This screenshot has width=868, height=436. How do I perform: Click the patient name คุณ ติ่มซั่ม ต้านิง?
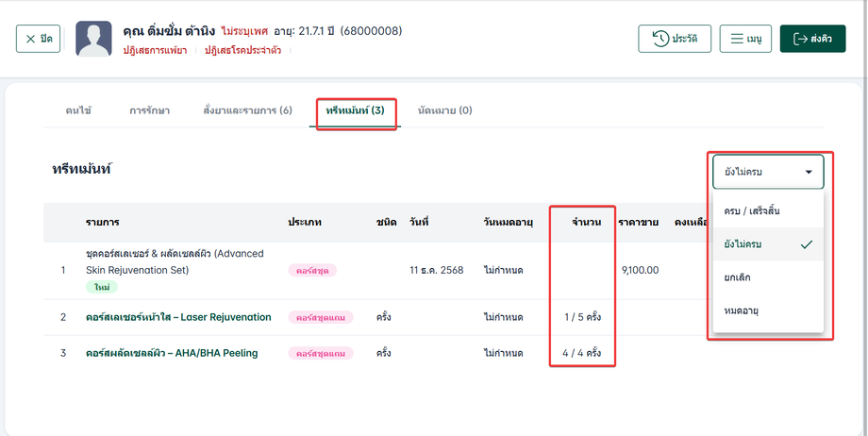coord(169,31)
